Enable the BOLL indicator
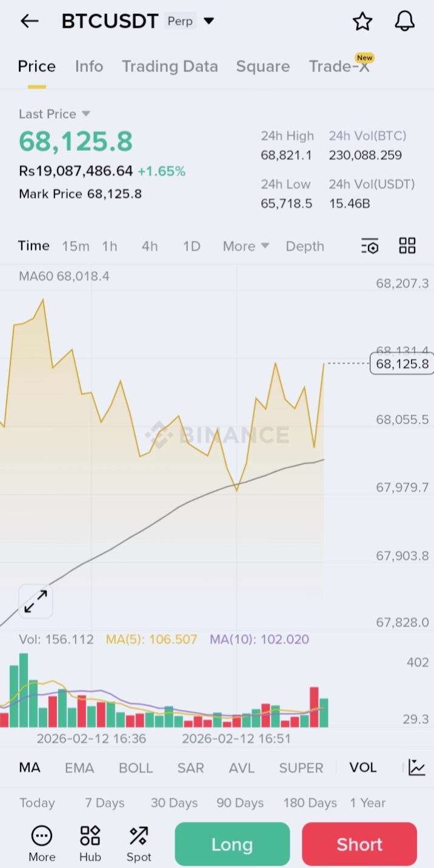 click(x=136, y=768)
